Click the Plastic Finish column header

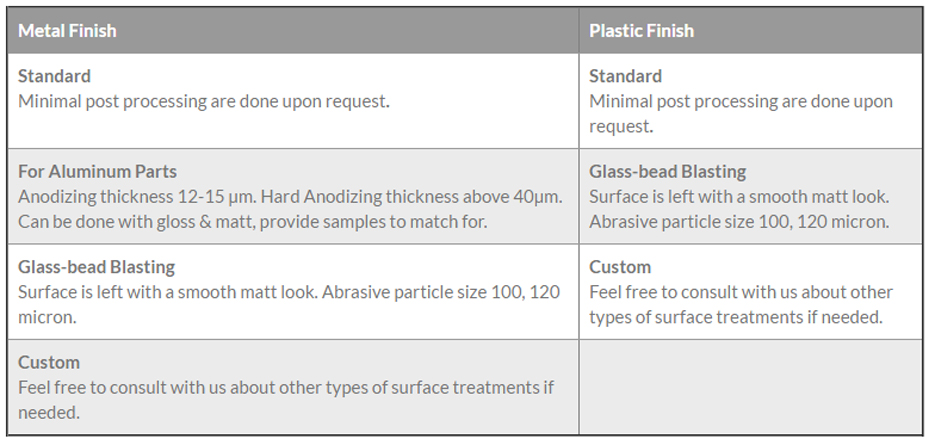tap(641, 30)
